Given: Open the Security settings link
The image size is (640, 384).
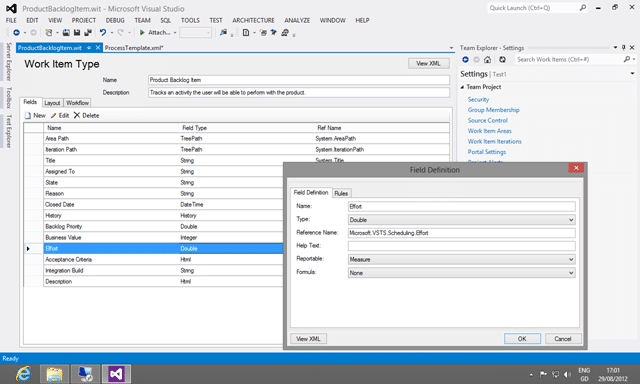Looking at the screenshot, I should pos(478,100).
